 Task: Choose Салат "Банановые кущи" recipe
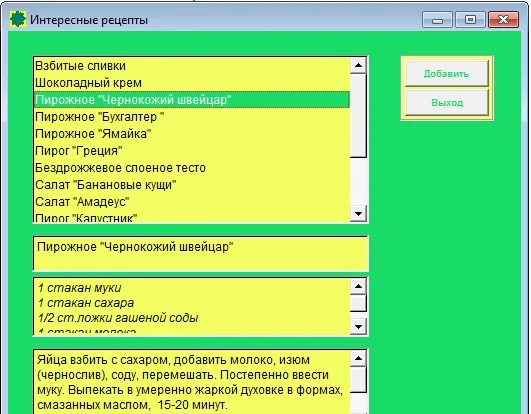pyautogui.click(x=192, y=185)
